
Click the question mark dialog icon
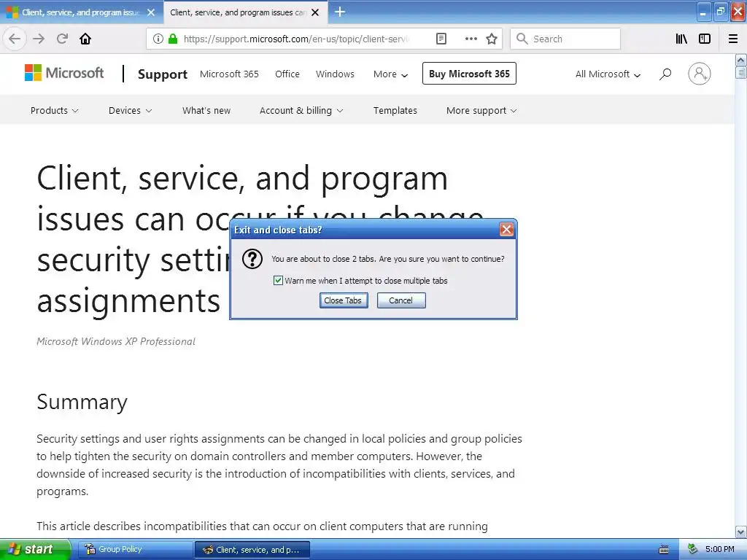(x=252, y=259)
